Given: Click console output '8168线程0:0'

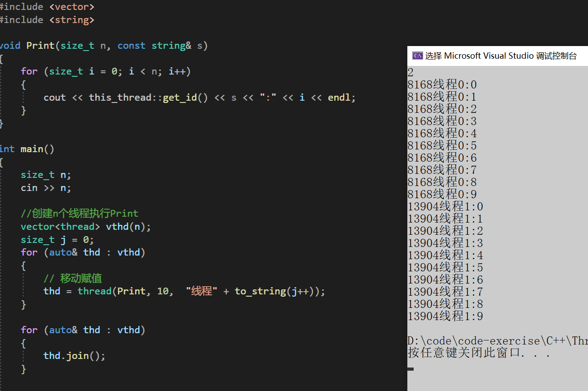Looking at the screenshot, I should click(442, 85).
